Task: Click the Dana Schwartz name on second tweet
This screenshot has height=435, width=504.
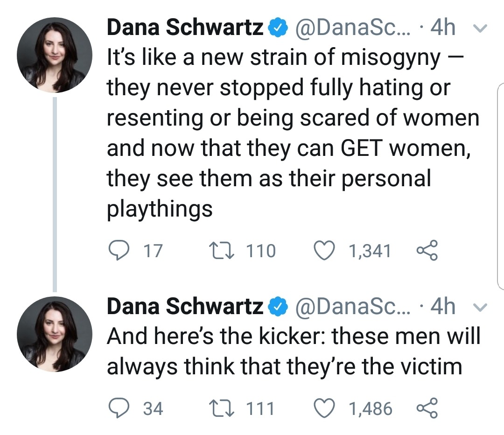Action: 185,306
